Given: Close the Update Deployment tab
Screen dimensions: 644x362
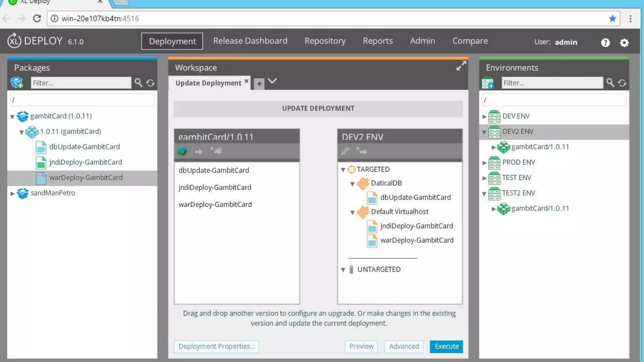Looking at the screenshot, I should click(247, 81).
